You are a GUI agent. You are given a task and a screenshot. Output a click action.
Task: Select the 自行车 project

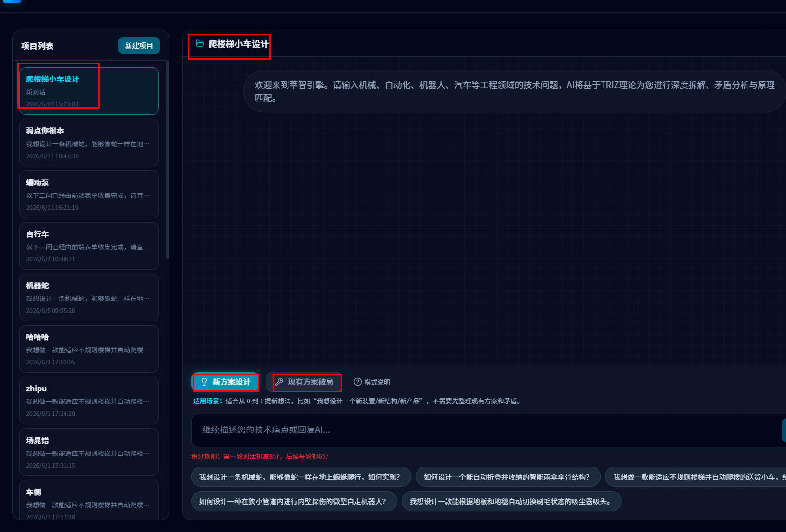pyautogui.click(x=89, y=246)
